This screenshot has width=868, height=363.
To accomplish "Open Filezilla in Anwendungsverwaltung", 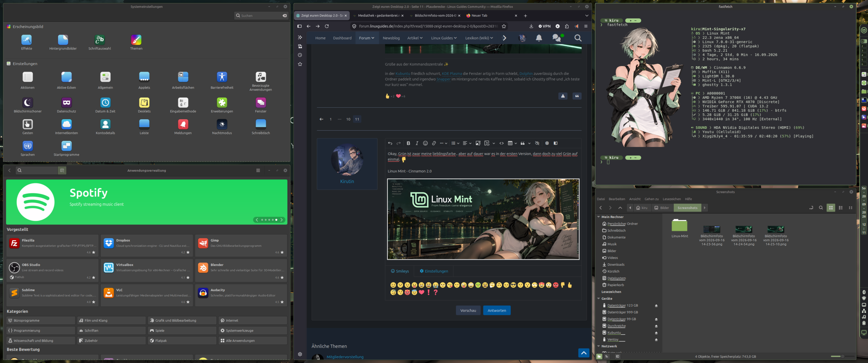I will point(53,246).
